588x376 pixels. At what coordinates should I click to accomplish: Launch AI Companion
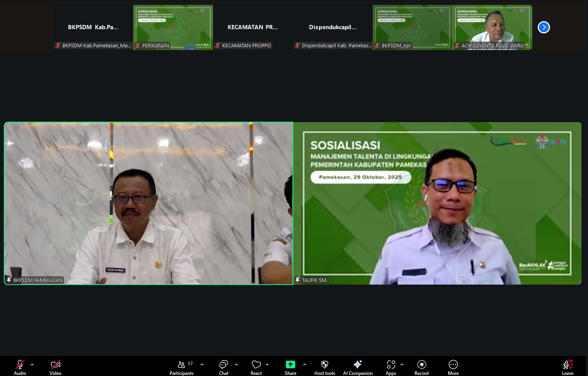pos(358,367)
